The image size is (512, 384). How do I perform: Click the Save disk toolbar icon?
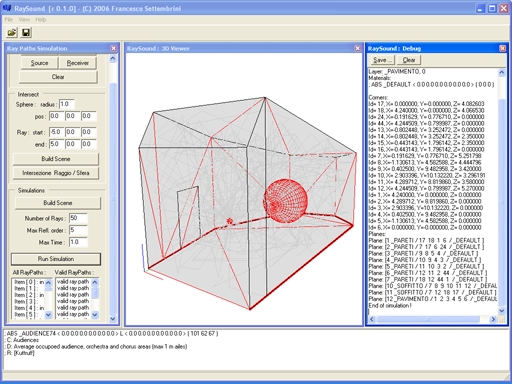click(26, 32)
